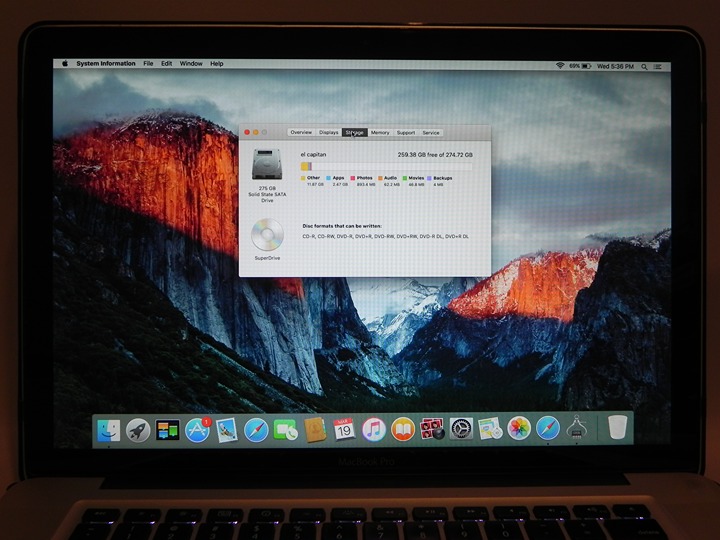
Task: Open App Store icon with badge
Action: tap(197, 430)
